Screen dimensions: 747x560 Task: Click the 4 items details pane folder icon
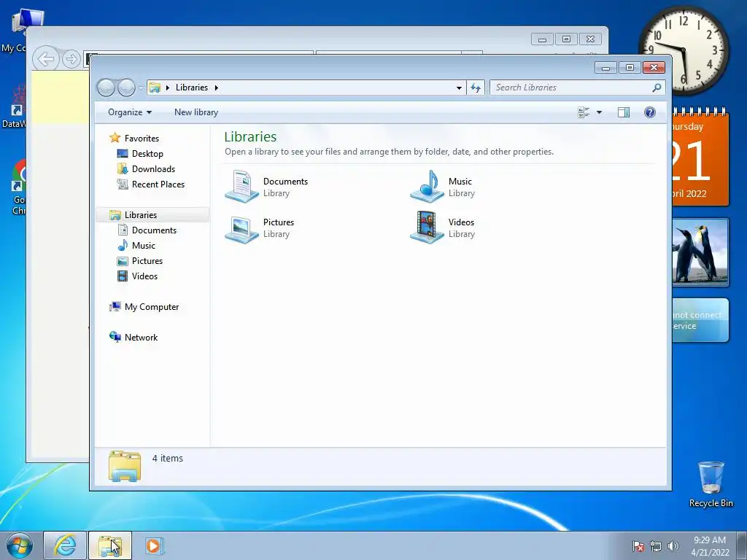coord(124,466)
